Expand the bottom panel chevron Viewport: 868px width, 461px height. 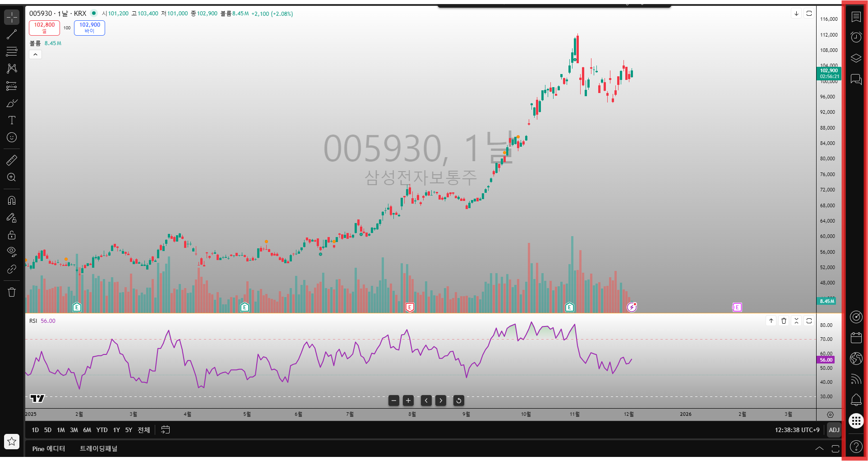click(x=820, y=448)
